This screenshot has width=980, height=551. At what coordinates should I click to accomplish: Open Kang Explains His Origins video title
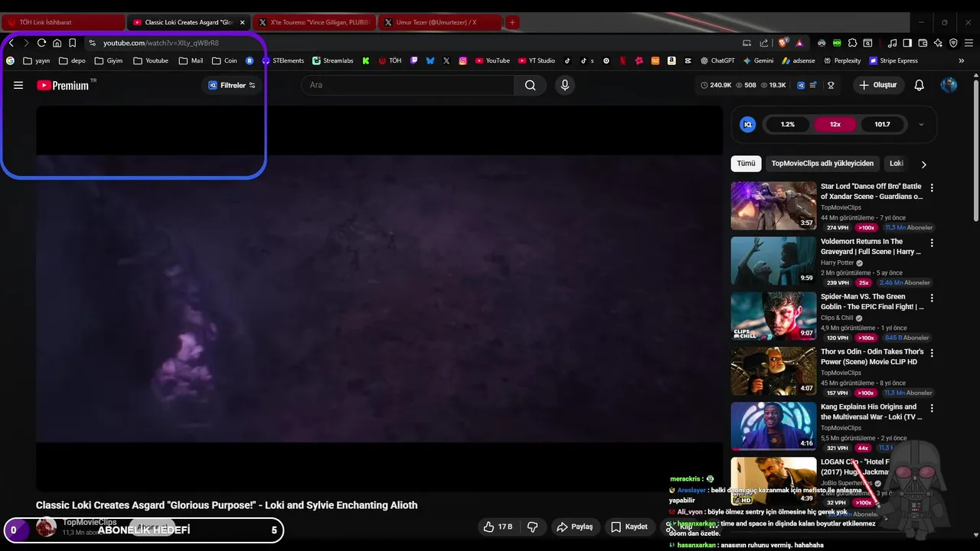[x=871, y=412]
